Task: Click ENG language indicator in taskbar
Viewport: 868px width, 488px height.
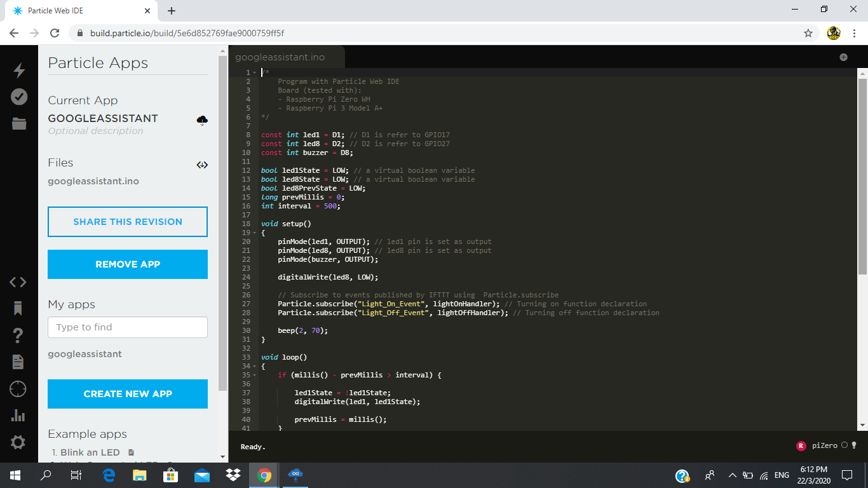Action: click(782, 475)
